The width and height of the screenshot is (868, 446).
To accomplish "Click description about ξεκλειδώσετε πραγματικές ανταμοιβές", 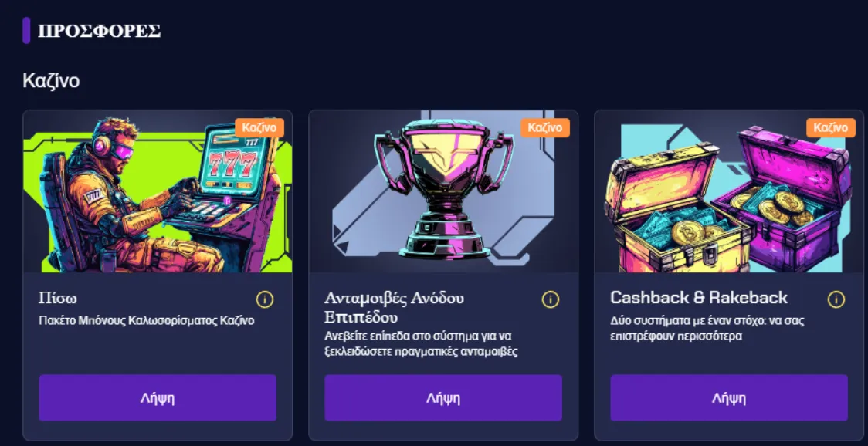I will tap(421, 344).
